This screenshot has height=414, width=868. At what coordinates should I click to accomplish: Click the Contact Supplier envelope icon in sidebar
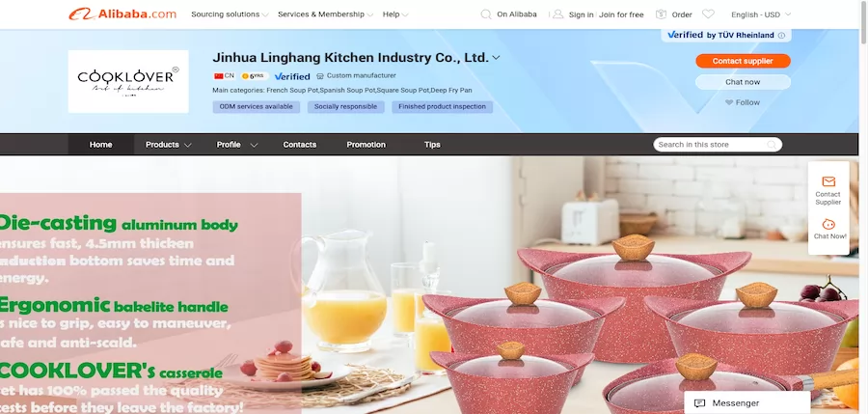tap(828, 181)
